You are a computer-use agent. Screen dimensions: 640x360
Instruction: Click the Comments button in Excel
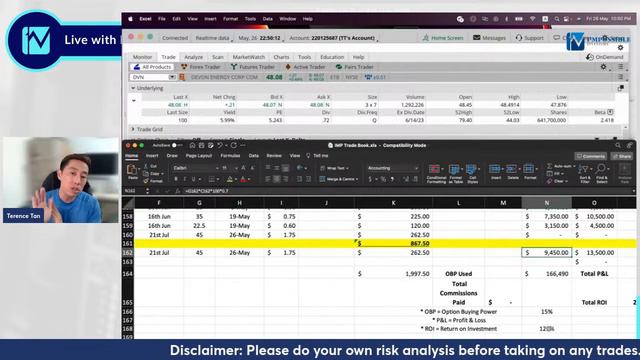click(590, 156)
